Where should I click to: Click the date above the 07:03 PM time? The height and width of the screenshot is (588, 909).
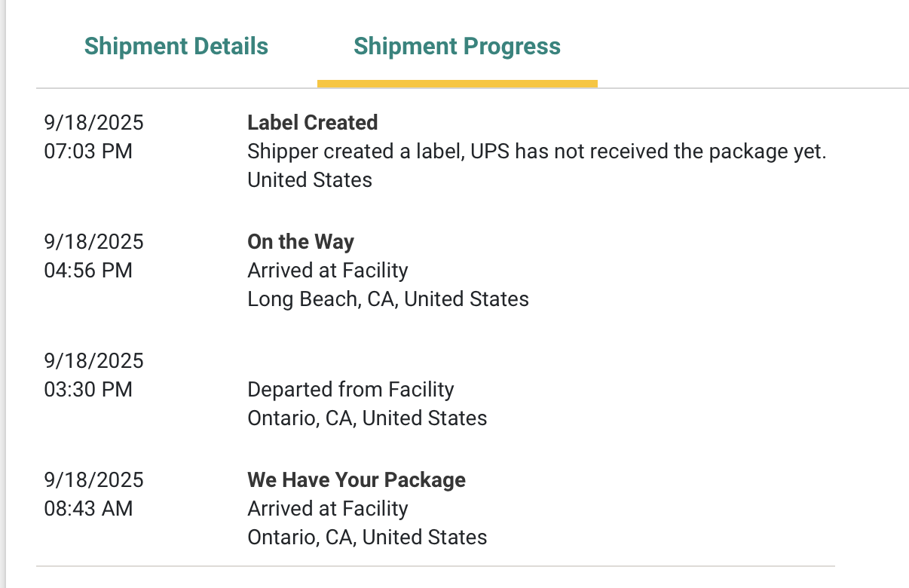(93, 123)
